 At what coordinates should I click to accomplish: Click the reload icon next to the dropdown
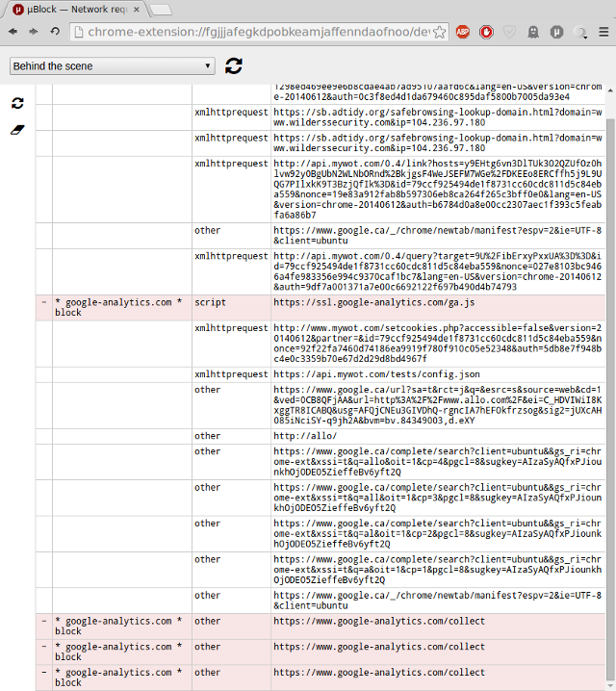click(x=234, y=66)
